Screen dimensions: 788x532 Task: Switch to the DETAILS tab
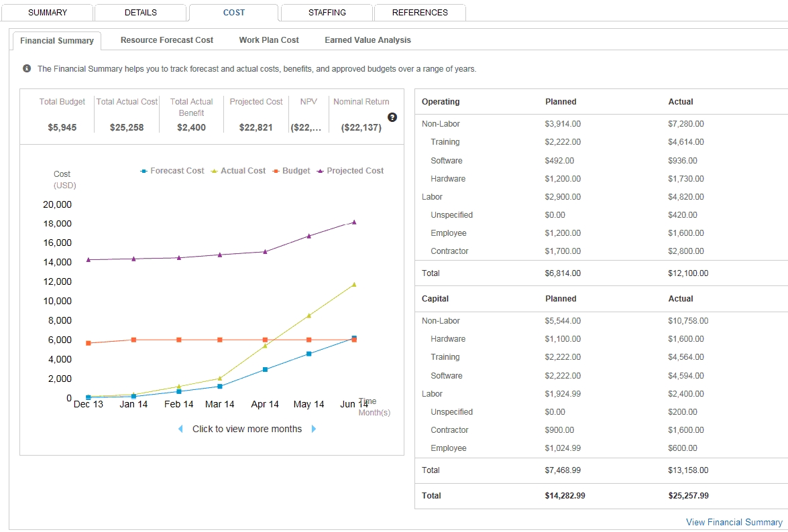(140, 13)
